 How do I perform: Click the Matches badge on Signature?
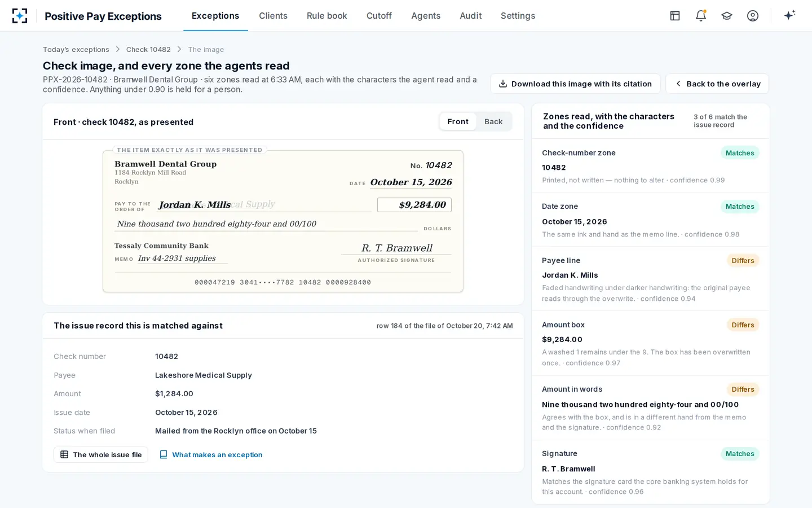740,454
